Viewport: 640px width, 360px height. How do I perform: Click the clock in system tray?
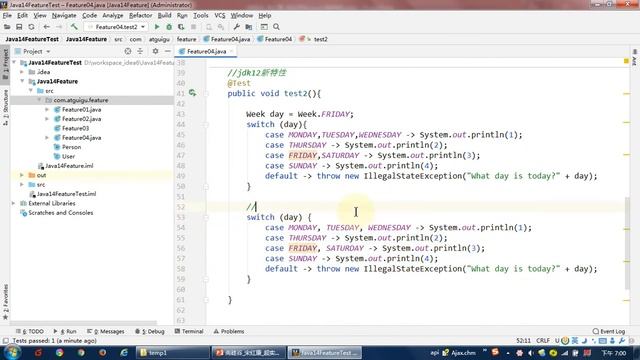tap(614, 353)
